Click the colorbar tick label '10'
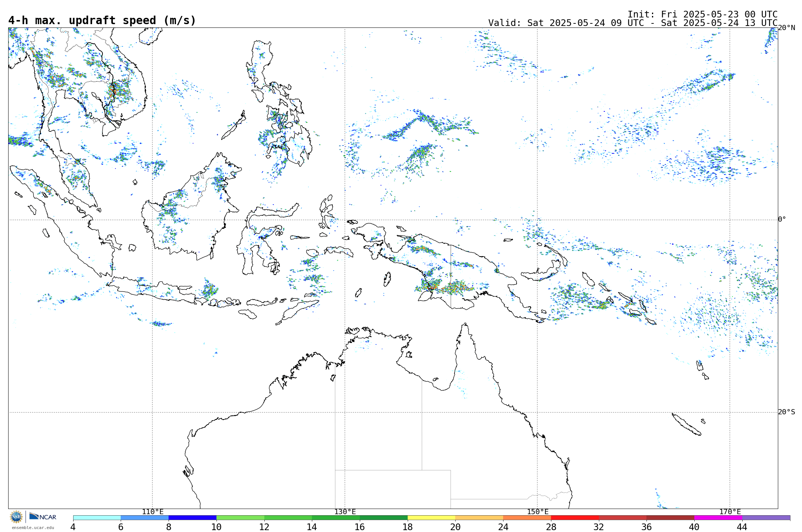Viewport: 802px width, 532px height. click(216, 527)
